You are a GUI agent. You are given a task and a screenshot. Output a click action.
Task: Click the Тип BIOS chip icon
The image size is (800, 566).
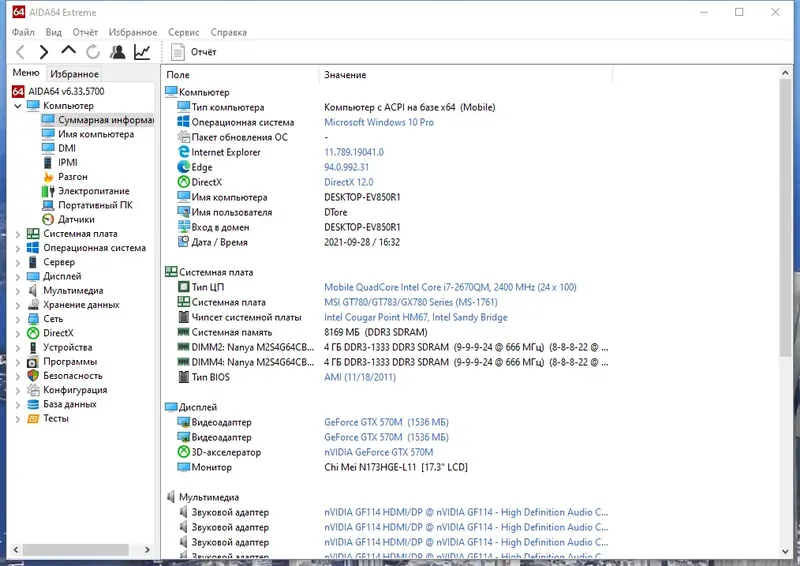coord(183,377)
